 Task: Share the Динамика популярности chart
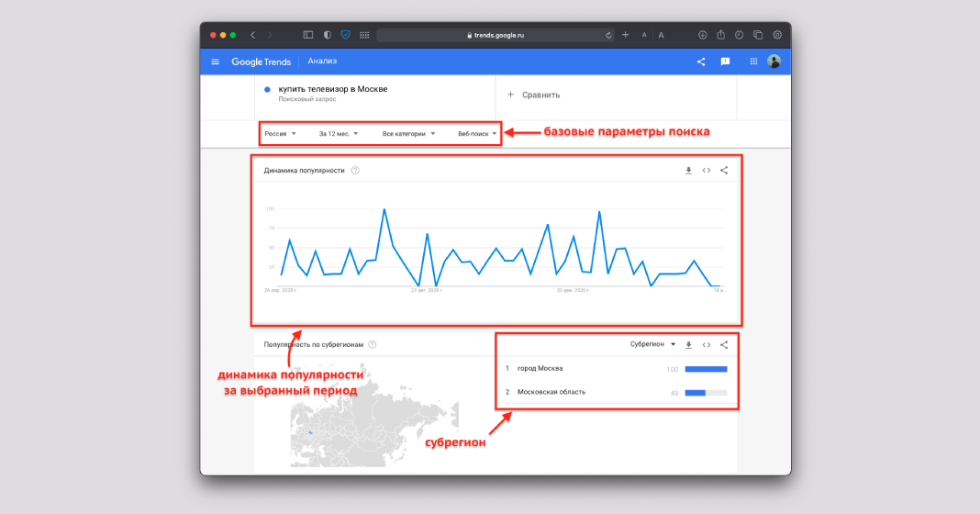(724, 170)
